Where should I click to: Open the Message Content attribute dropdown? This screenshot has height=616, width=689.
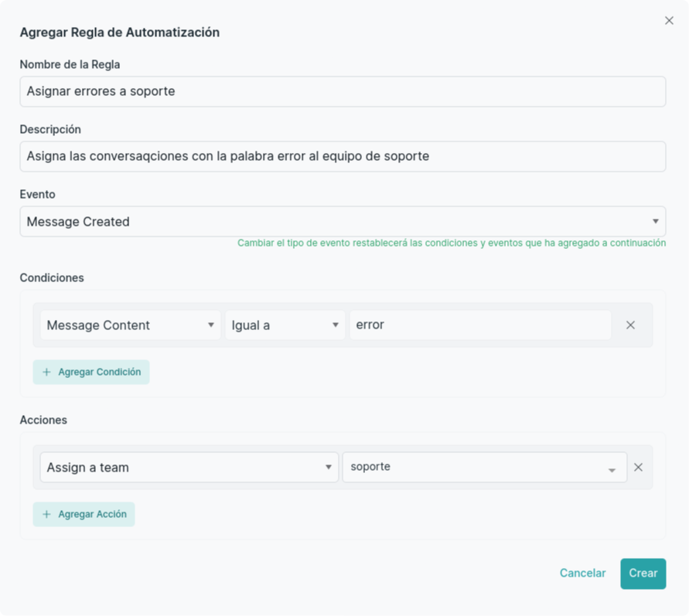tap(131, 325)
